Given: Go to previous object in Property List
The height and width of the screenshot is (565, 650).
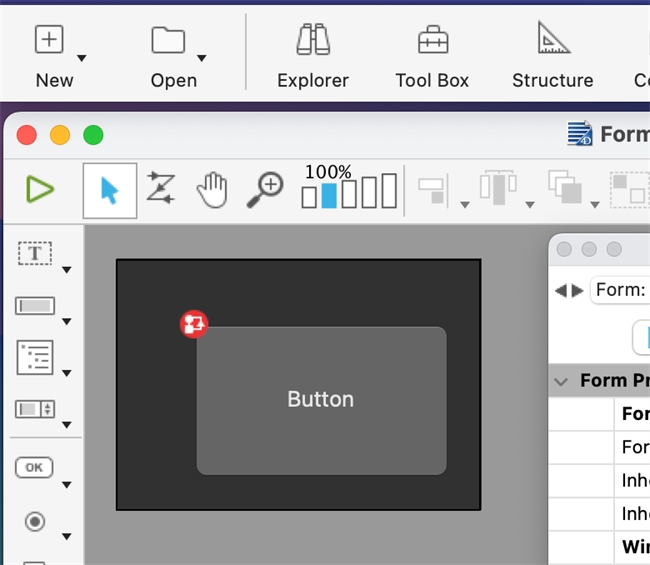Looking at the screenshot, I should [x=560, y=290].
